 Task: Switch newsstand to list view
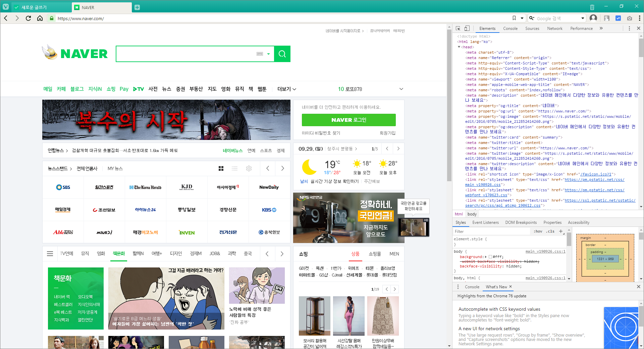coord(234,168)
